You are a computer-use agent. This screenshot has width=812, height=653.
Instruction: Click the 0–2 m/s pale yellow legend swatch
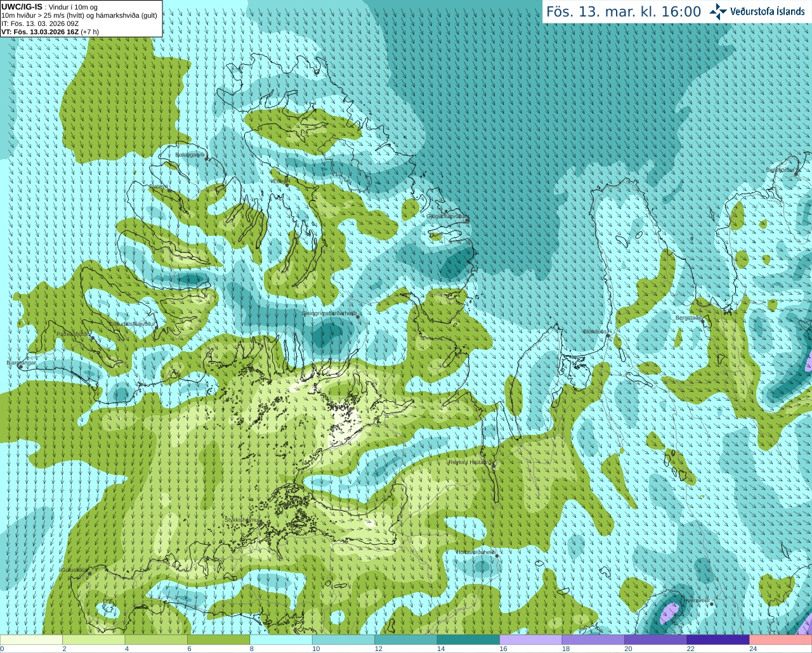click(31, 640)
